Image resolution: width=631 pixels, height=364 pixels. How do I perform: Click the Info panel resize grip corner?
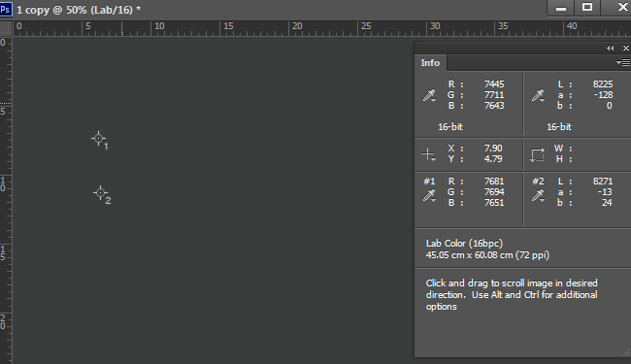(626, 352)
